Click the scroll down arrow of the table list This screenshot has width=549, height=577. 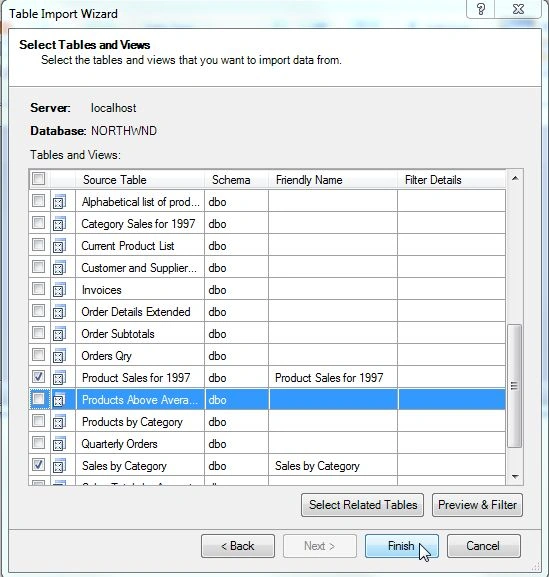pyautogui.click(x=515, y=477)
